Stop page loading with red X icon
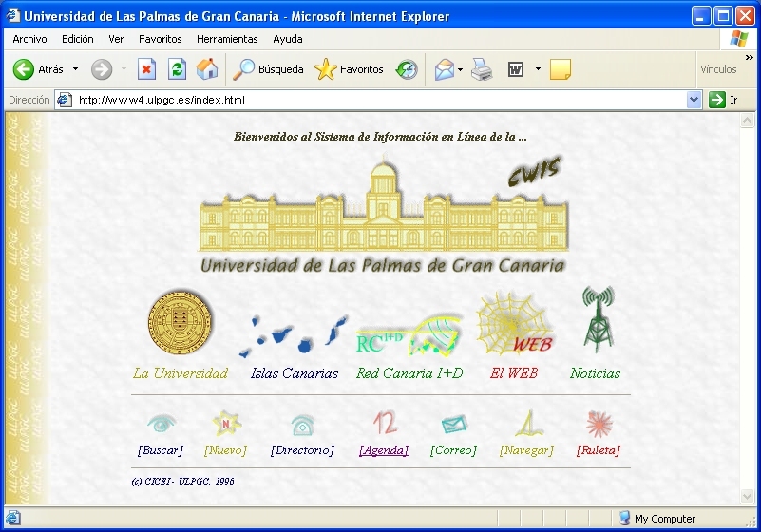This screenshot has width=761, height=532. pos(146,69)
